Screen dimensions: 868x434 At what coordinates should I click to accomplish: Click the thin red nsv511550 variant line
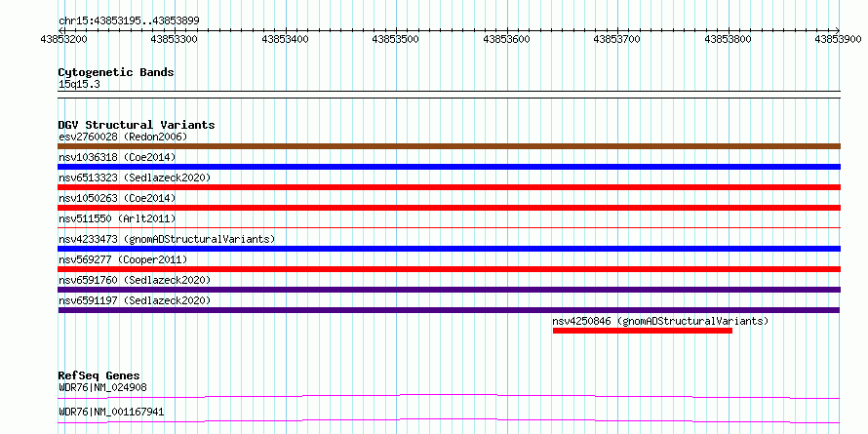[x=449, y=227]
